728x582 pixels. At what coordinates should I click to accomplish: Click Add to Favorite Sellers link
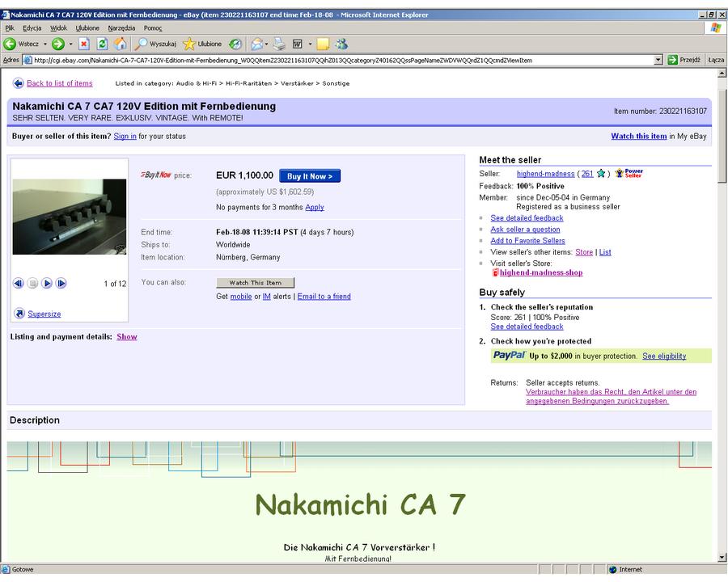coord(527,240)
